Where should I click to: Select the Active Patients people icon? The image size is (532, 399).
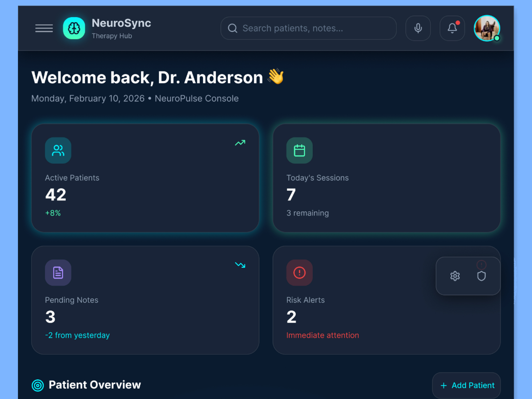(x=58, y=150)
